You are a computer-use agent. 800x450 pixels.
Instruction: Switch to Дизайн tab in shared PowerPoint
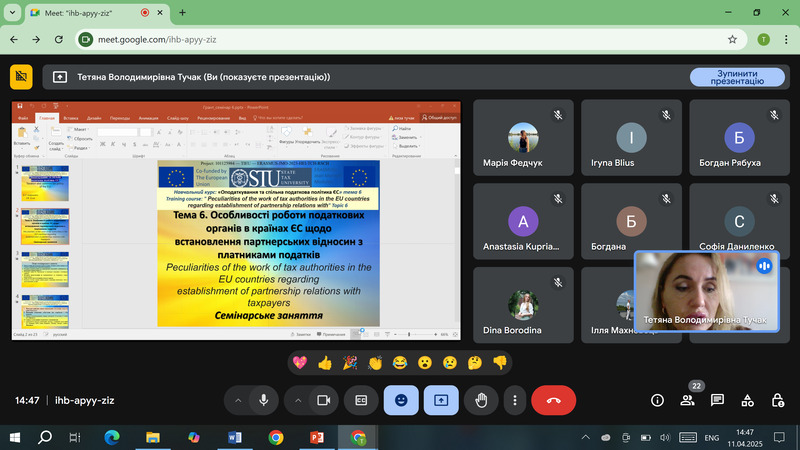[94, 118]
